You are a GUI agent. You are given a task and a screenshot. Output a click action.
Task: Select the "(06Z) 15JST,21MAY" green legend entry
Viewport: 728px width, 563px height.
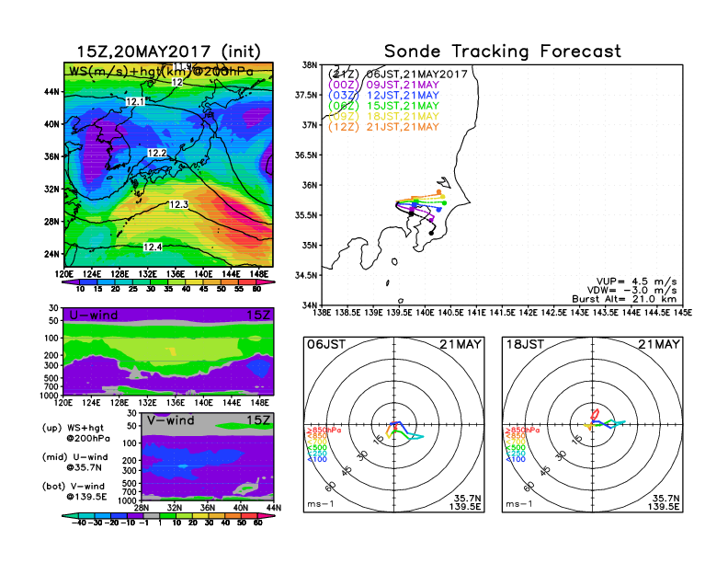[x=383, y=106]
